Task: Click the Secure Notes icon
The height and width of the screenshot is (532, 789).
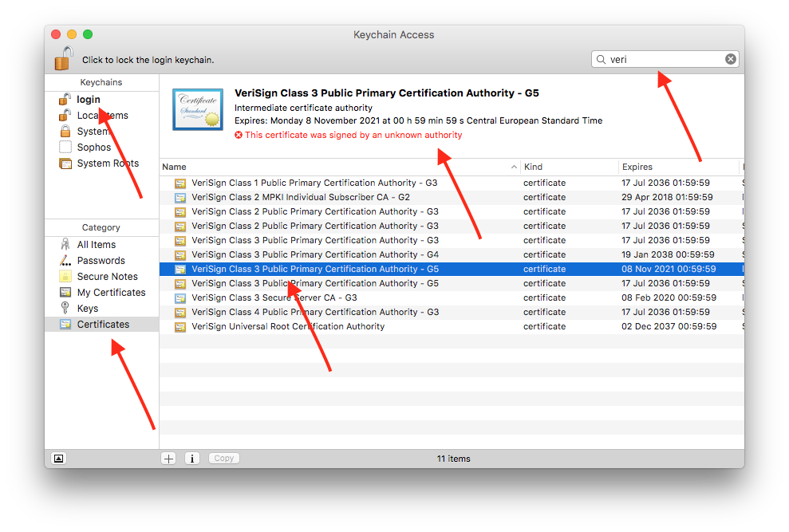Action: [x=65, y=276]
